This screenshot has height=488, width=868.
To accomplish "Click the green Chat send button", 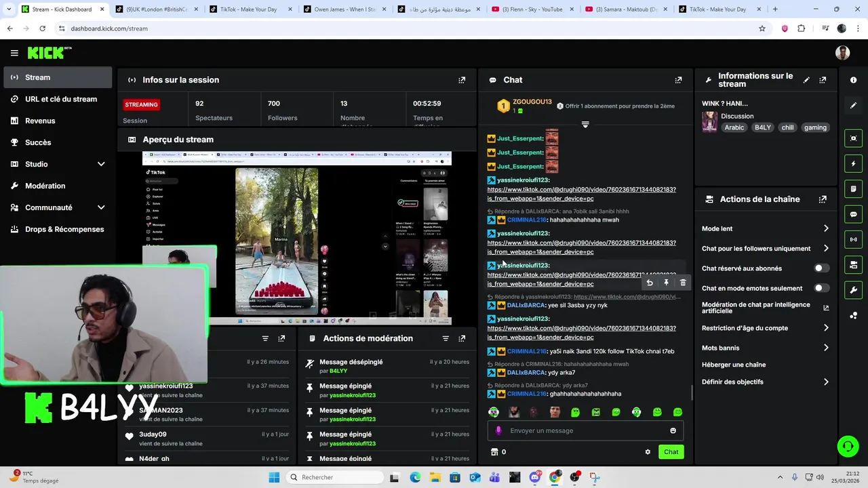I will coord(671,452).
